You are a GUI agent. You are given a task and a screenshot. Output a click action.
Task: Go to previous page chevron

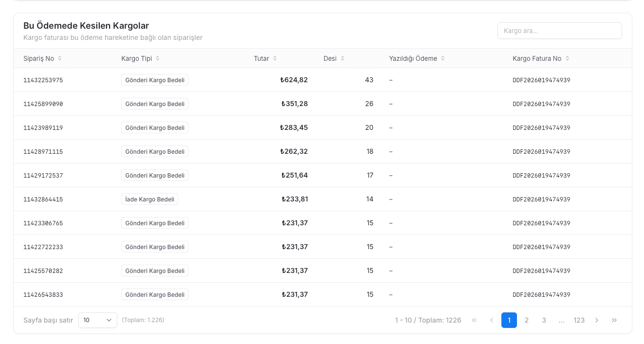pyautogui.click(x=492, y=320)
